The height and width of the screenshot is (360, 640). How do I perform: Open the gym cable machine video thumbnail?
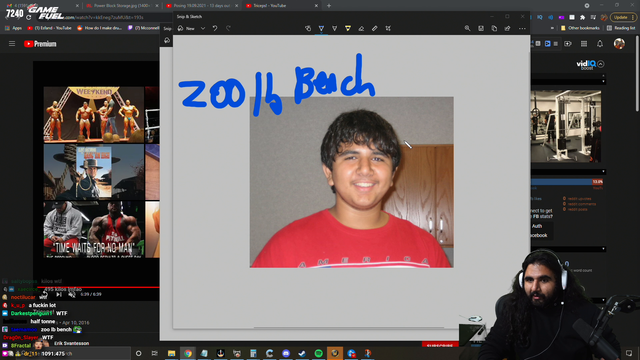click(566, 126)
